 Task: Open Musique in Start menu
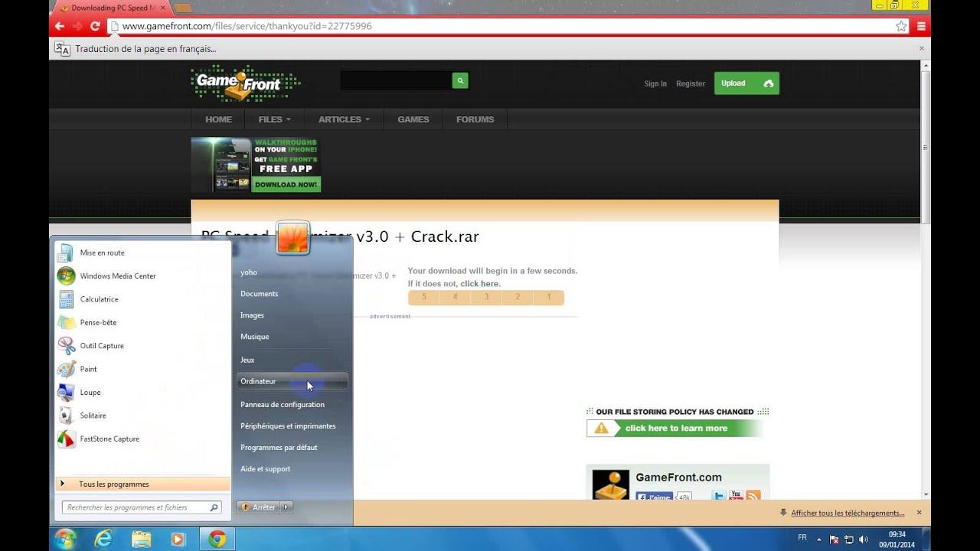pyautogui.click(x=292, y=337)
